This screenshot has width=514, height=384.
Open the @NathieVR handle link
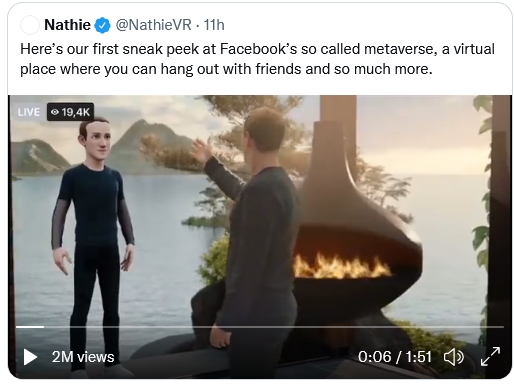point(153,25)
